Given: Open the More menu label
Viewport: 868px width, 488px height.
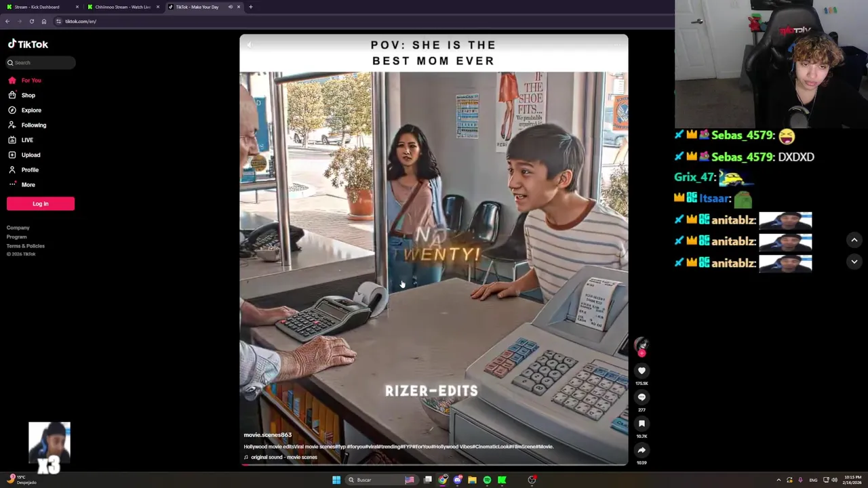Looking at the screenshot, I should click(28, 184).
